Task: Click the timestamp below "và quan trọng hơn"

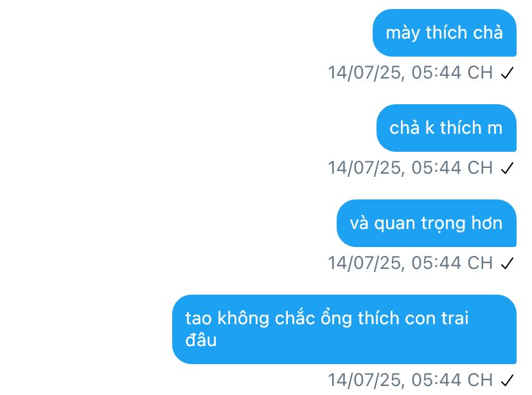Action: (410, 263)
